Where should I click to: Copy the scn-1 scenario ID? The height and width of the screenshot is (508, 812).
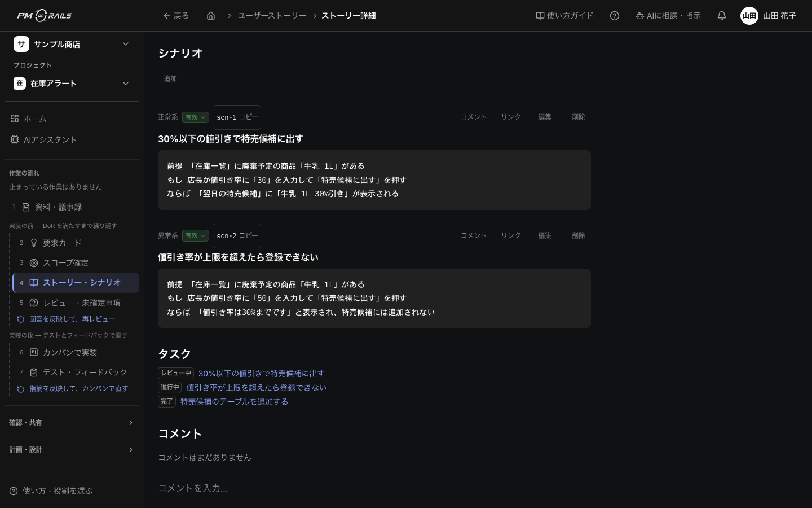pos(237,117)
